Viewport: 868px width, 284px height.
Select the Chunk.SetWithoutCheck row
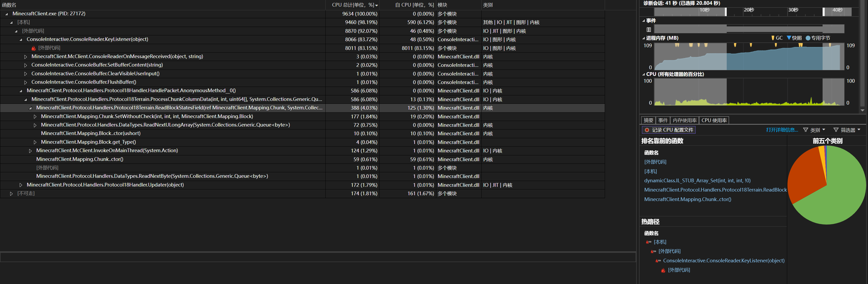tap(302, 116)
